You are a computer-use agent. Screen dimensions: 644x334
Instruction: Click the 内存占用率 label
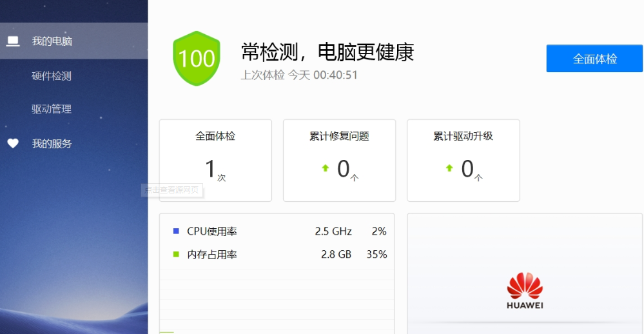[x=212, y=255]
